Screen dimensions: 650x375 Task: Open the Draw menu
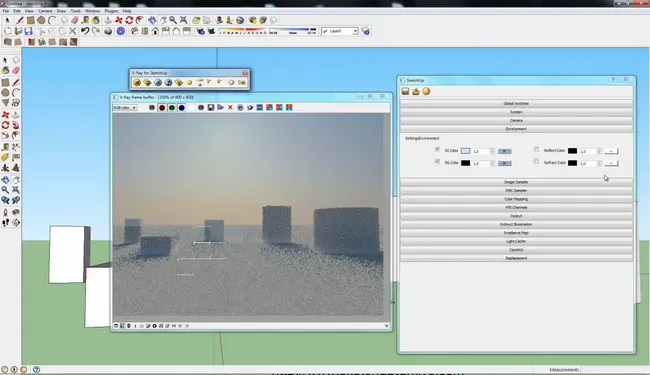(x=61, y=11)
